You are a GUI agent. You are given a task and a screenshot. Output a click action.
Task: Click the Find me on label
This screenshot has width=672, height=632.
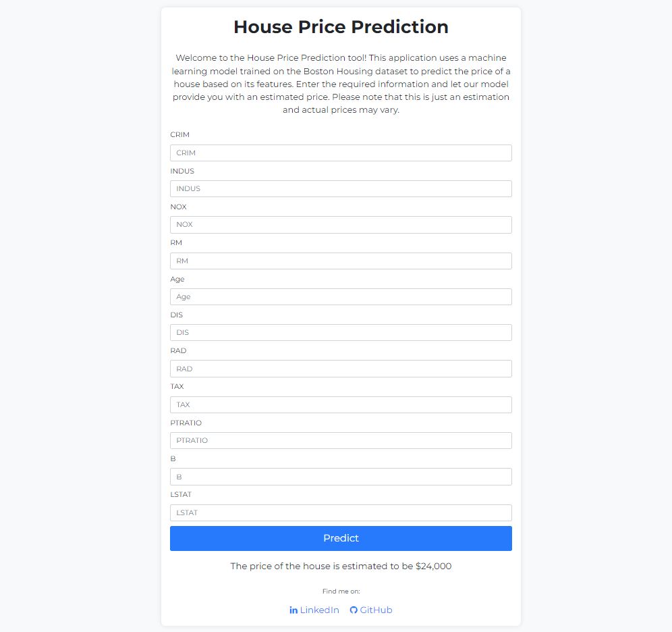click(x=341, y=591)
